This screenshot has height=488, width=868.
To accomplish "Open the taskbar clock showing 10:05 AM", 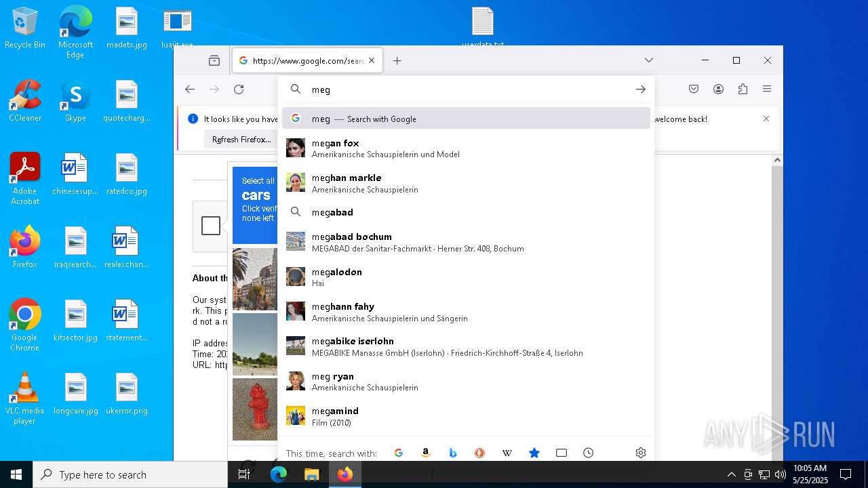I will click(810, 474).
